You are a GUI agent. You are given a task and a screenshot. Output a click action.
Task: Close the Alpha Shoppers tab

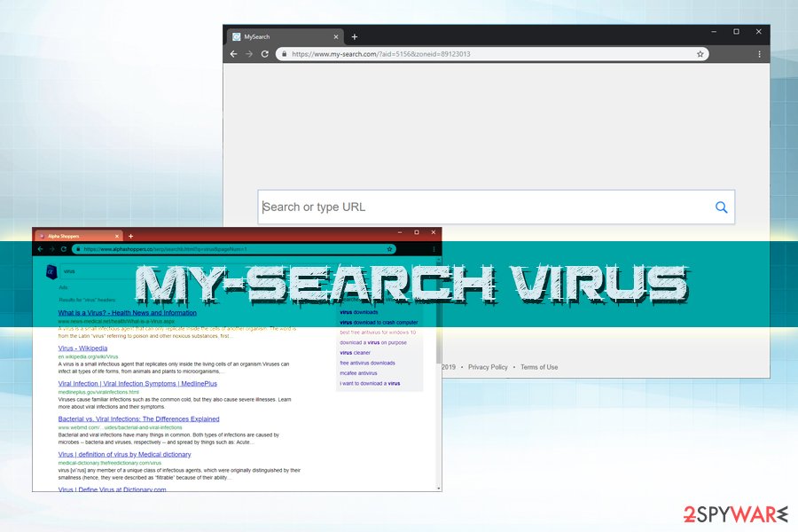click(117, 236)
